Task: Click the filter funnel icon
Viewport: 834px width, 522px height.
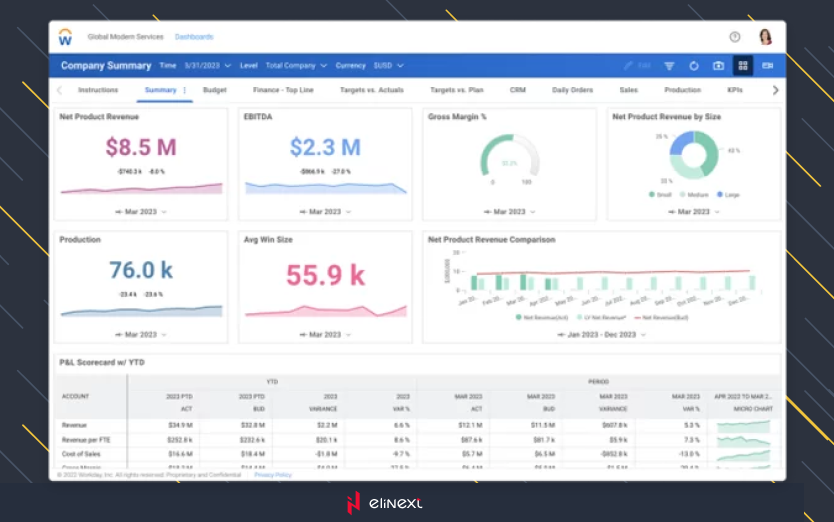Action: click(670, 66)
